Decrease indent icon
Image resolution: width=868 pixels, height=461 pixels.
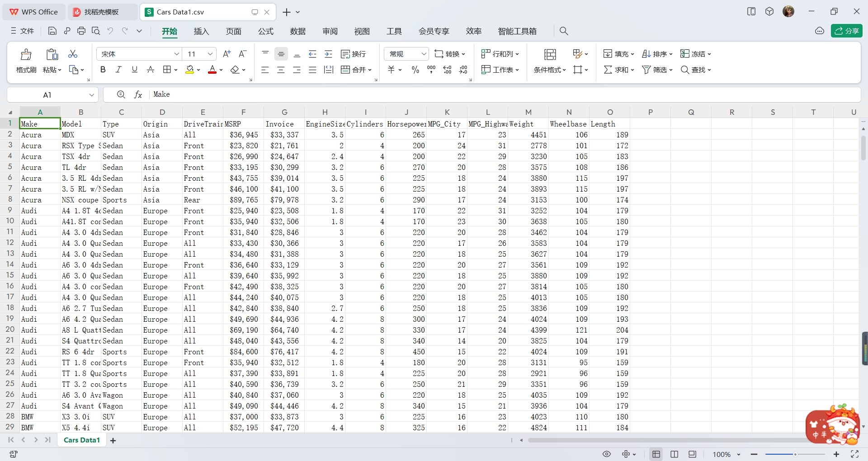pyautogui.click(x=313, y=54)
